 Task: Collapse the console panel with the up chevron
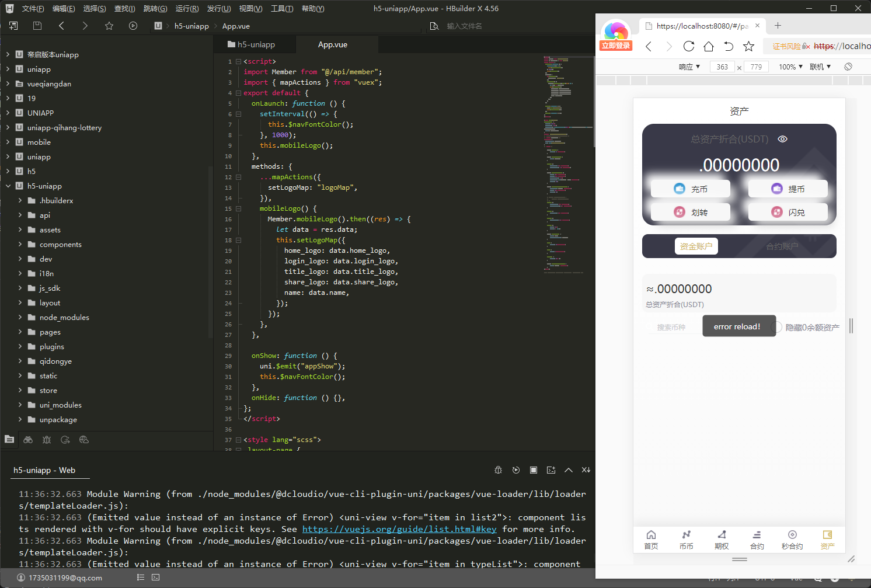(569, 470)
